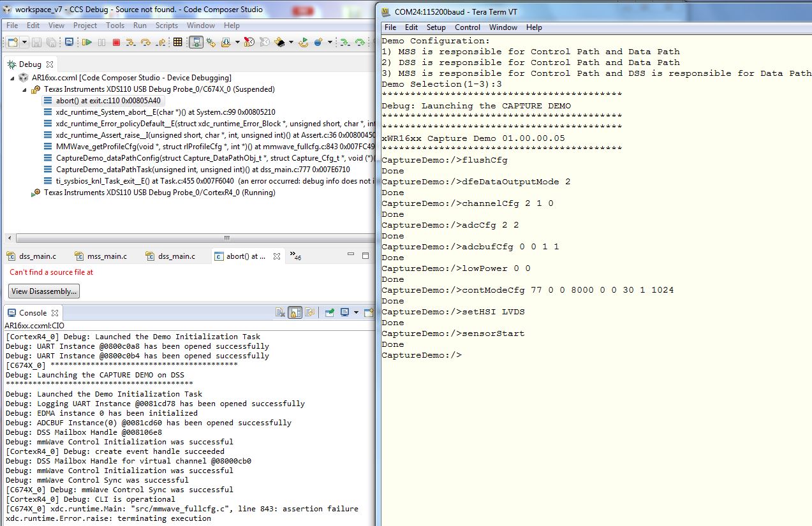The height and width of the screenshot is (526, 812).
Task: Clear the CIO Console output
Action: point(280,312)
